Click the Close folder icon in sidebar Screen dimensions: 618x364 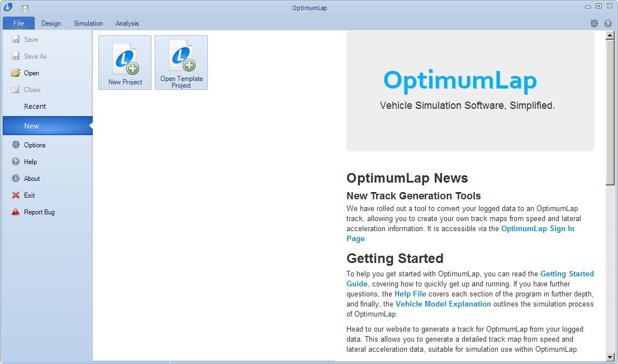click(x=16, y=89)
